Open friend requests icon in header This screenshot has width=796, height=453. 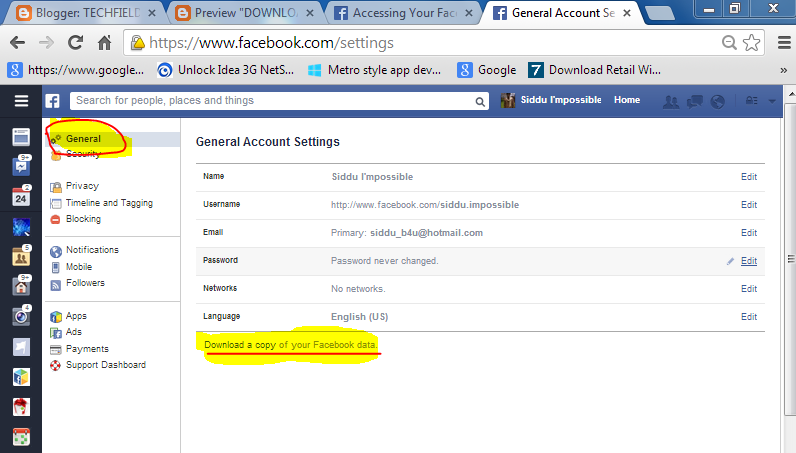coord(671,102)
